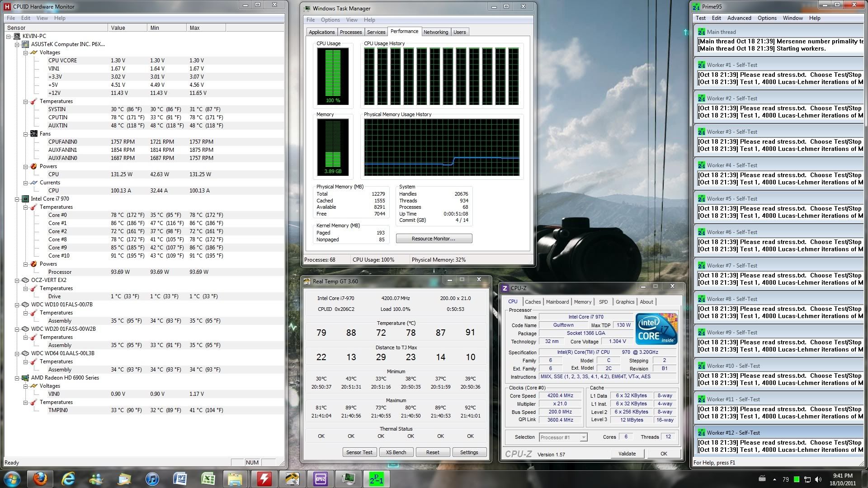The height and width of the screenshot is (488, 868).
Task: Select the Core #10 temperature row
Action: (x=145, y=256)
